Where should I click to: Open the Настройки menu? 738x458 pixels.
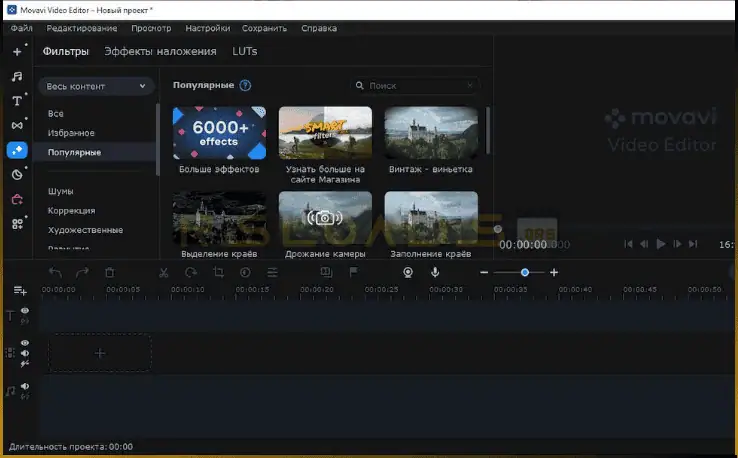coord(208,28)
